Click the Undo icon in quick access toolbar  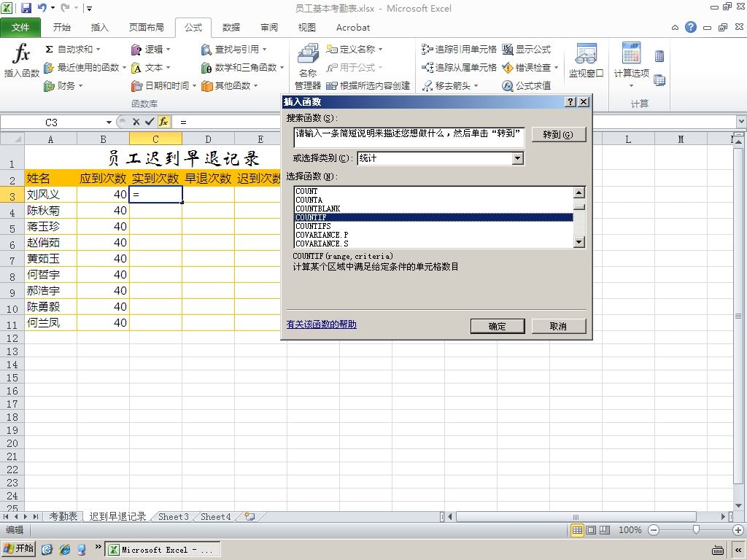(42, 7)
